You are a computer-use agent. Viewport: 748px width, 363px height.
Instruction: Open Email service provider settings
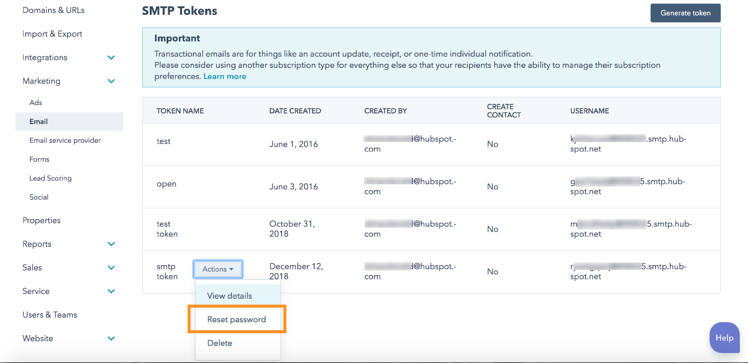tap(65, 140)
